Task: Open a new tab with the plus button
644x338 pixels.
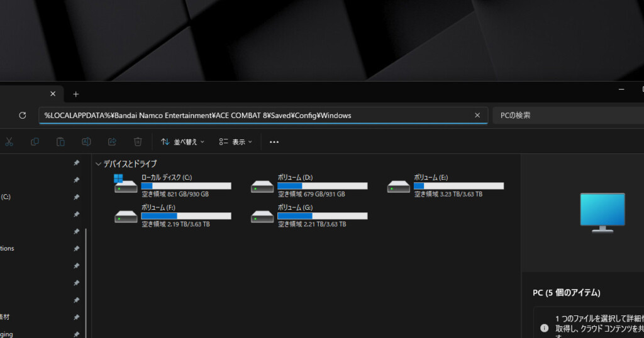Action: [x=75, y=94]
